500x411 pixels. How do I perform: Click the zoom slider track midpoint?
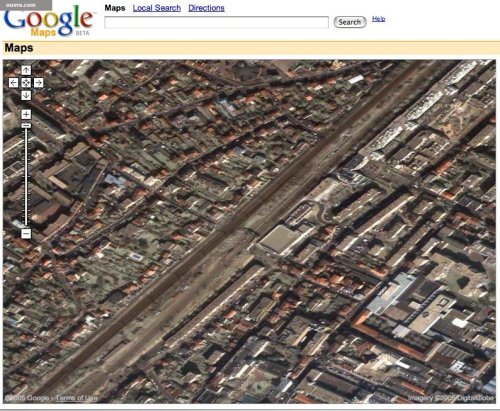tap(26, 176)
